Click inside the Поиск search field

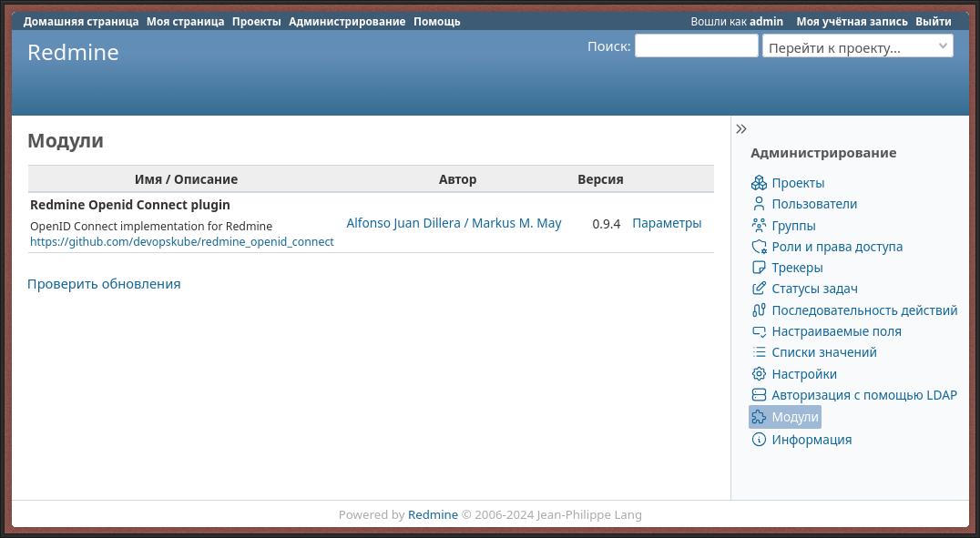[x=696, y=46]
